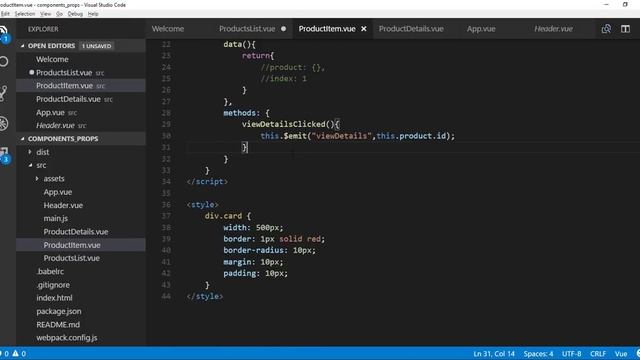Open the Debug view in activity bar
640x360 pixels.
4,124
